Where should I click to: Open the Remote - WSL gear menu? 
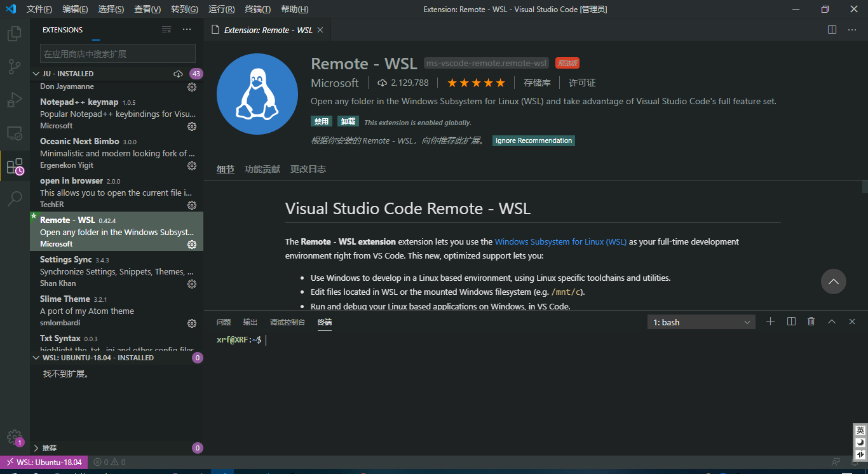192,245
